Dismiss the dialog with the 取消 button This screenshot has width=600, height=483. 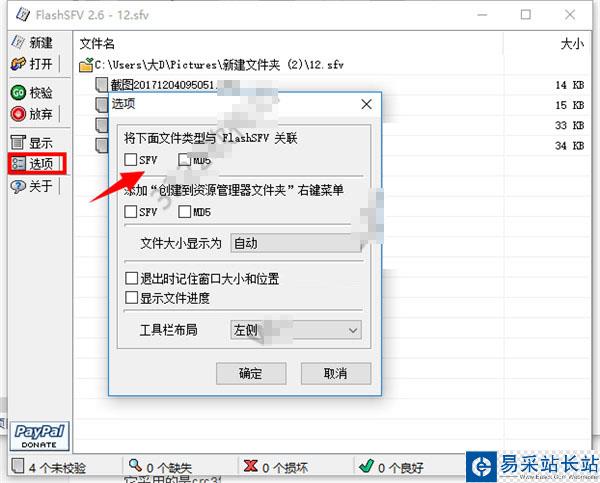pyautogui.click(x=336, y=374)
